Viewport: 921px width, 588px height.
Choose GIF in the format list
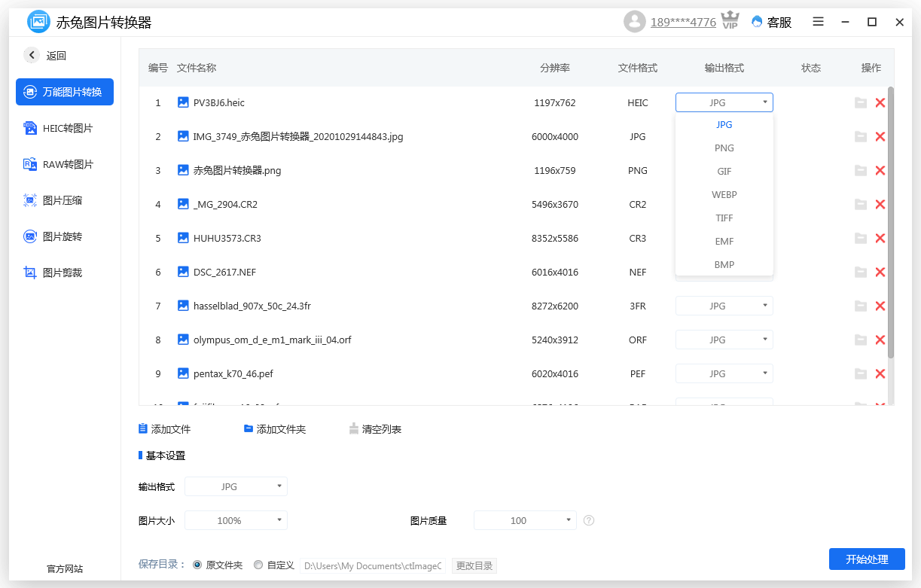pyautogui.click(x=724, y=172)
